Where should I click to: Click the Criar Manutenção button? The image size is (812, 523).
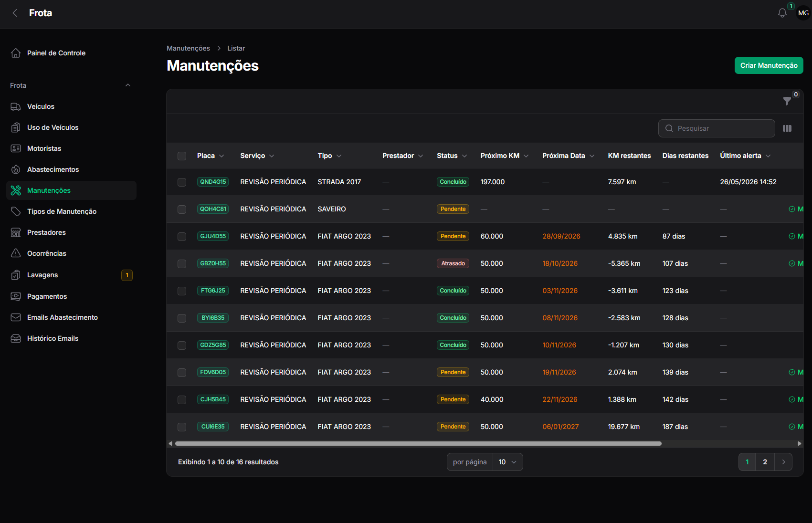pyautogui.click(x=769, y=65)
